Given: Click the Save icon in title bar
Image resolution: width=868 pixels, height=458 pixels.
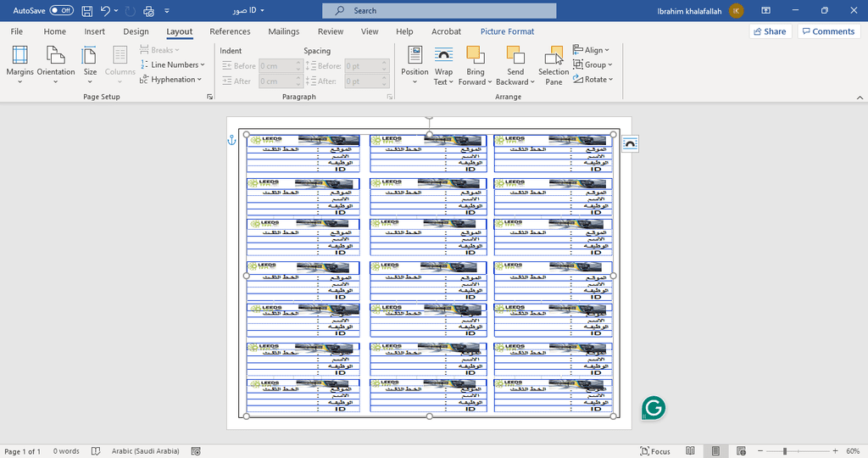Looking at the screenshot, I should (x=87, y=11).
